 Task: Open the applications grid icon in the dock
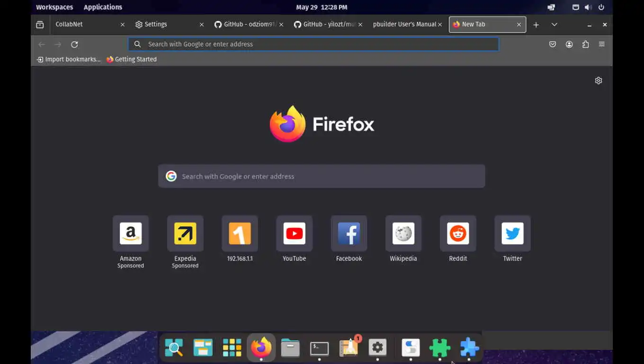coord(232,348)
